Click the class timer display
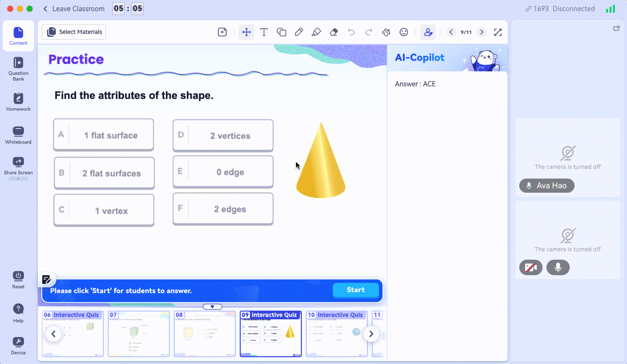Image resolution: width=627 pixels, height=364 pixels. coord(128,9)
